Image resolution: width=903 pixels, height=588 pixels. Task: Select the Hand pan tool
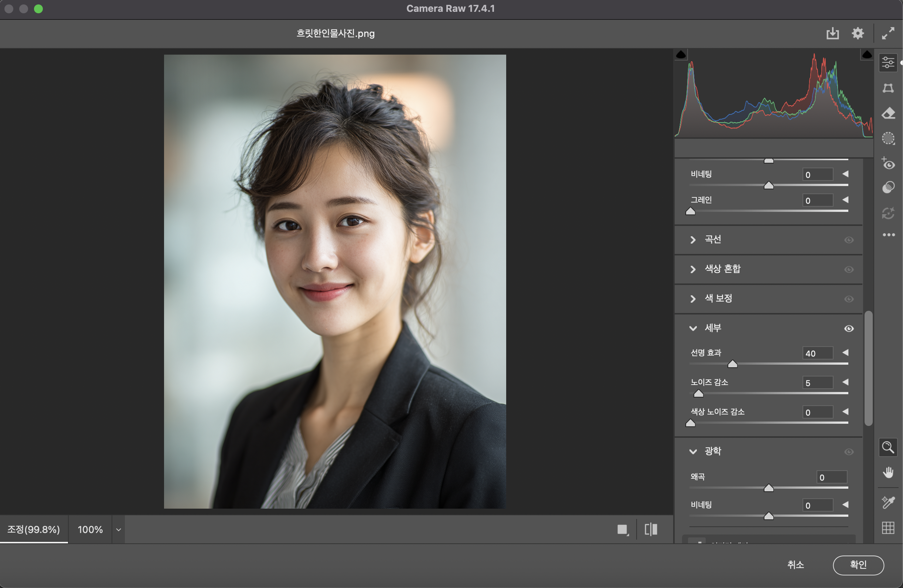pos(888,473)
